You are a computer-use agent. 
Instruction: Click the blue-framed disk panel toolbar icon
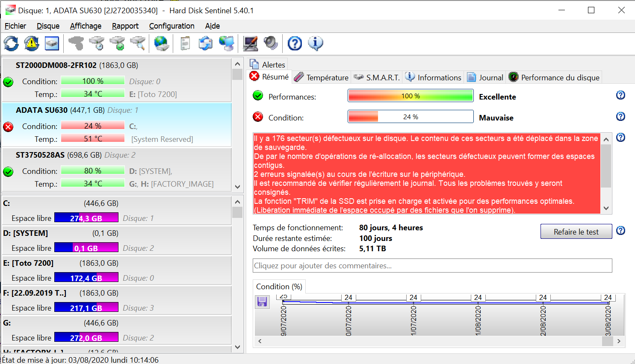point(52,43)
